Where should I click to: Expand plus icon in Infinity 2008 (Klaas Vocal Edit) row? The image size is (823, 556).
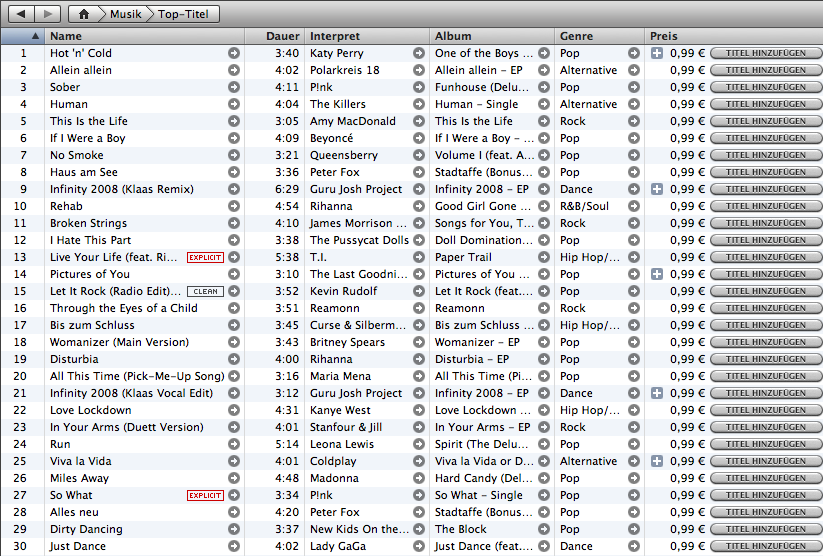click(657, 393)
